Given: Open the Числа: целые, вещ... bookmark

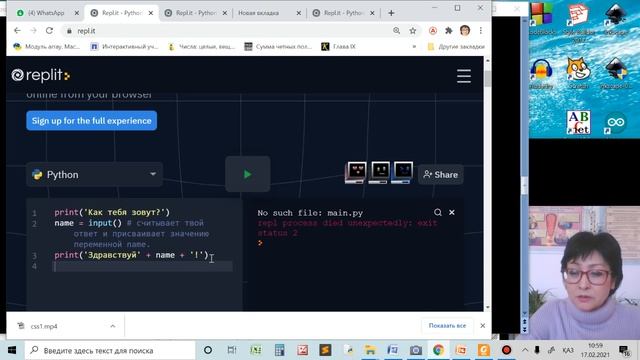Looking at the screenshot, I should pos(202,47).
